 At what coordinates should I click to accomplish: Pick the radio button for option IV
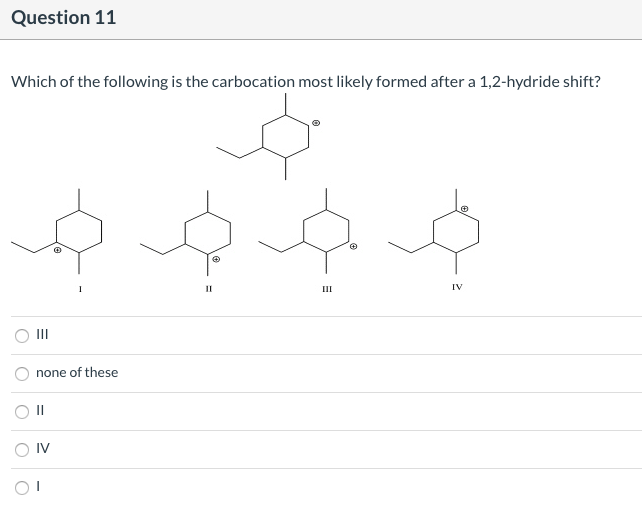pos(21,449)
